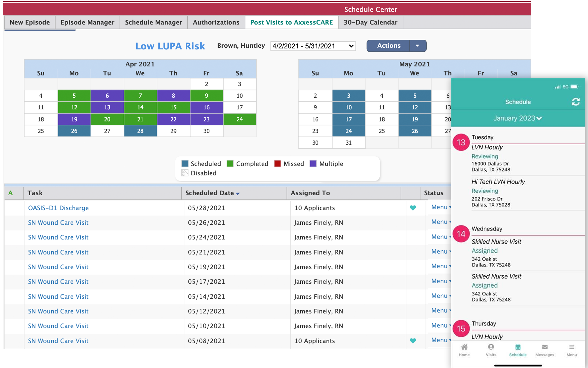Open Menu dropdown for 05/19/2021 visit
Image resolution: width=588 pixels, height=368 pixels.
coord(441,266)
